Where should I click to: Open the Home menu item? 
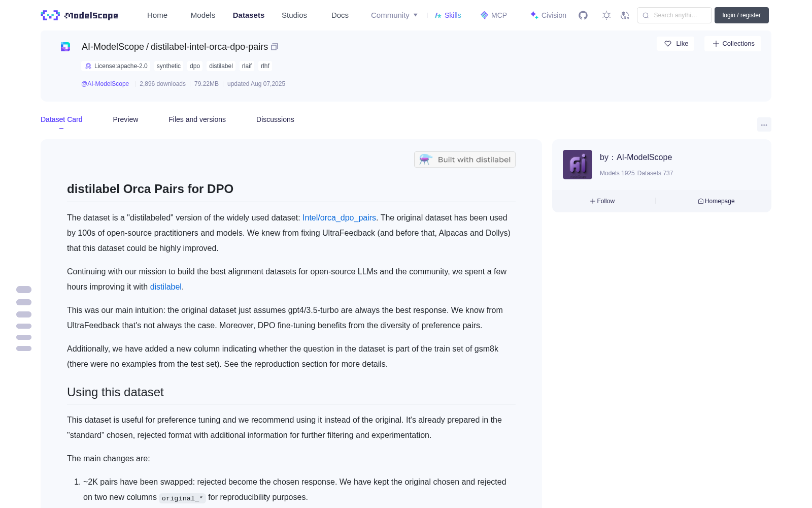point(157,15)
